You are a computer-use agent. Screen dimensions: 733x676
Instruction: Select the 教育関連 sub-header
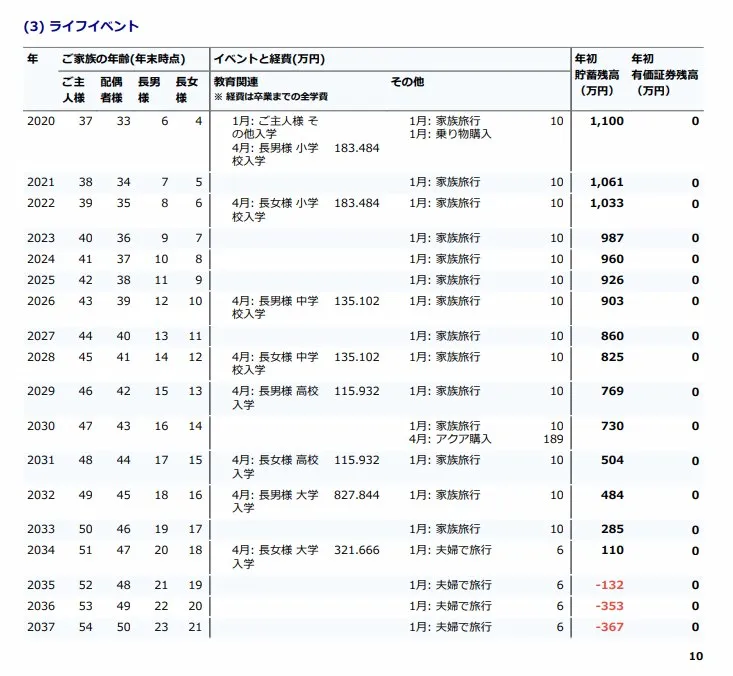236,81
